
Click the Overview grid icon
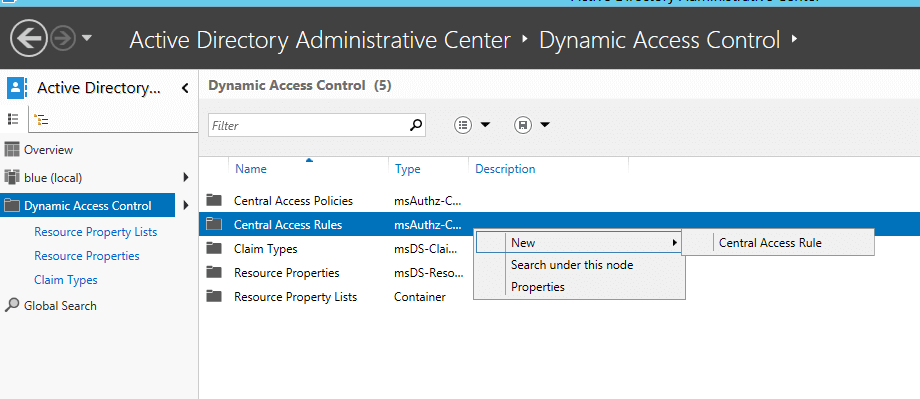[12, 150]
